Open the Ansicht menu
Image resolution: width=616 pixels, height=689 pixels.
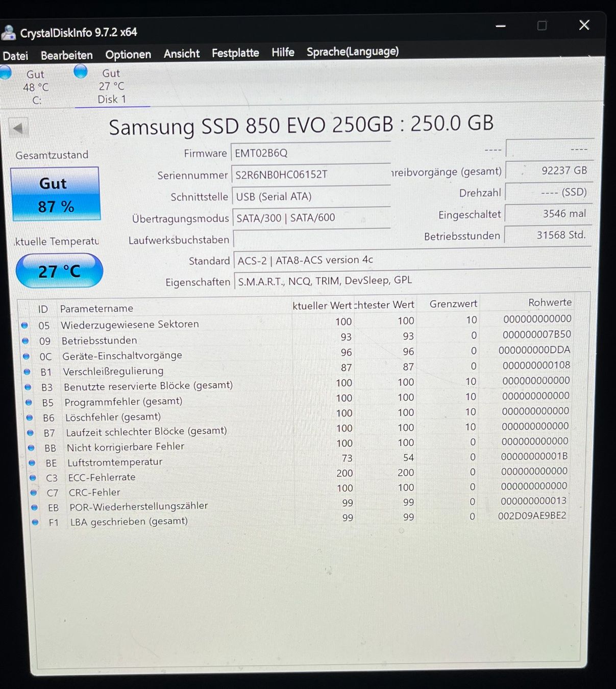click(182, 54)
